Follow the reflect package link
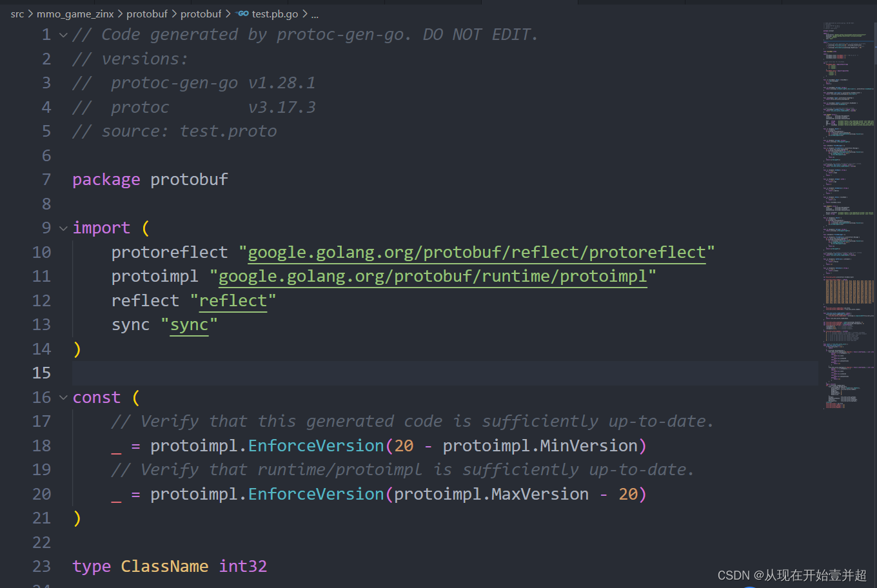This screenshot has height=588, width=877. 233,300
